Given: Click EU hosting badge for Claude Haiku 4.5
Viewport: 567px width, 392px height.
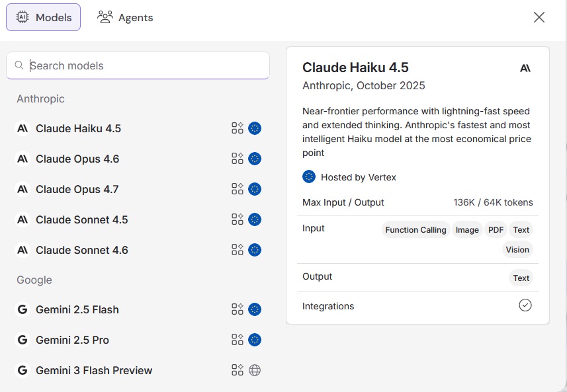Looking at the screenshot, I should click(x=255, y=128).
